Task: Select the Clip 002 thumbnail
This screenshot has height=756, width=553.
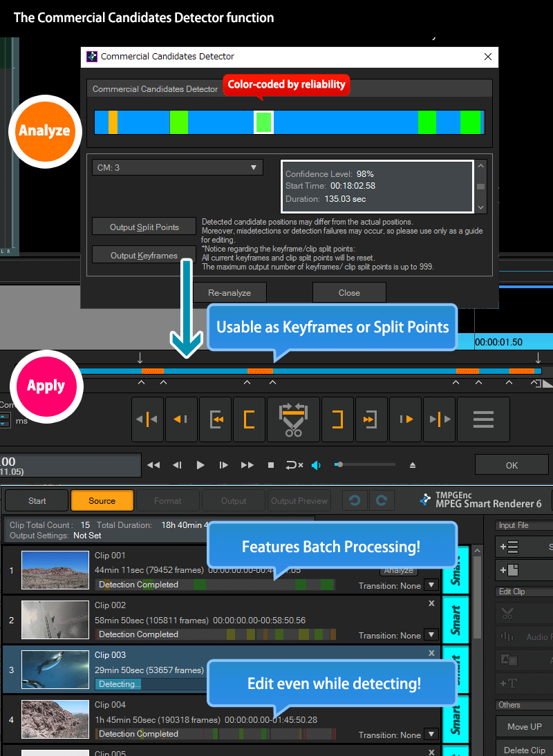Action: coord(55,620)
